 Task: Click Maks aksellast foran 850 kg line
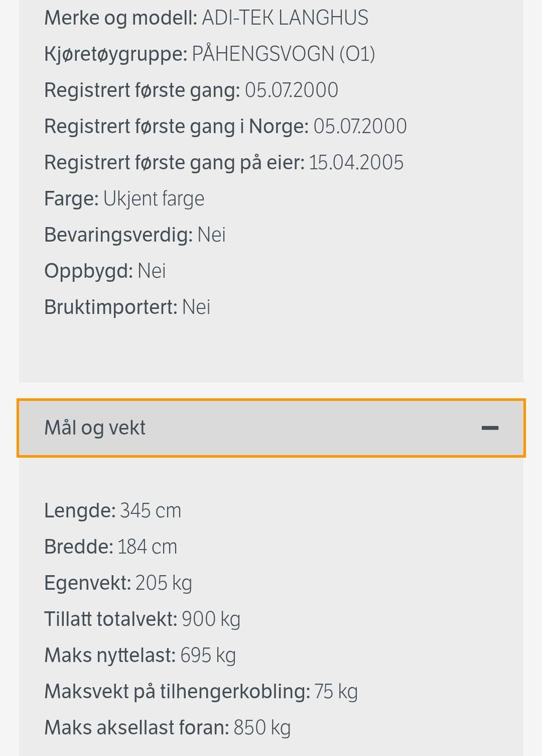point(167,728)
